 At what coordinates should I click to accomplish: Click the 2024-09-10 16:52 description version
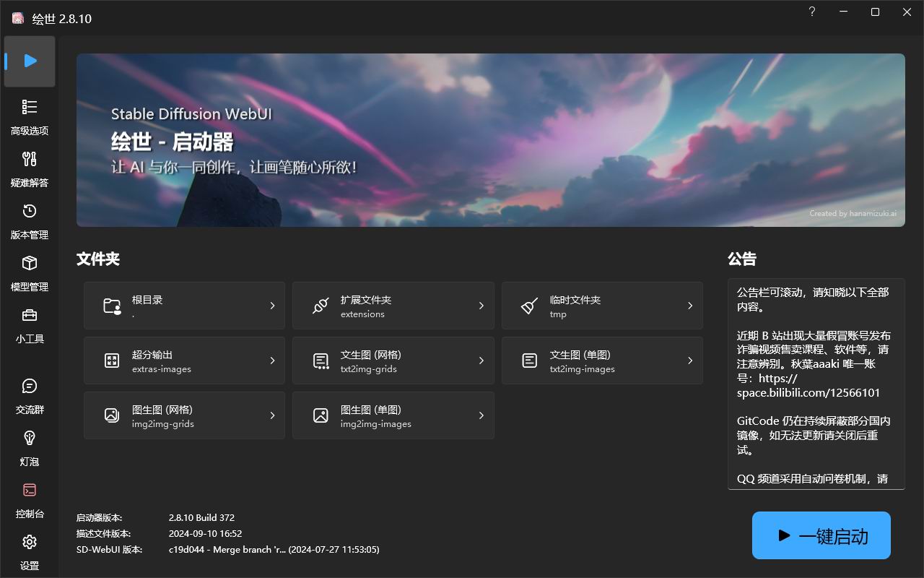(x=205, y=534)
